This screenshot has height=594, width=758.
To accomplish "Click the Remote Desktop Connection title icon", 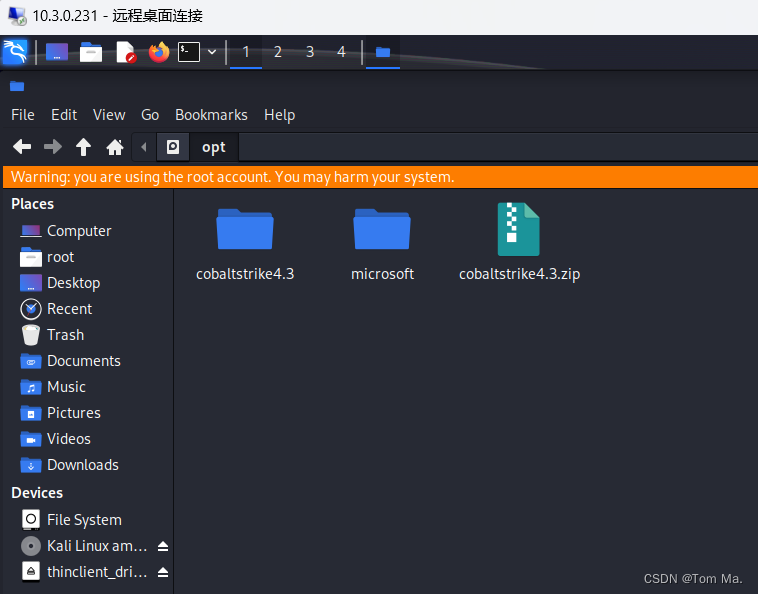I will (17, 16).
